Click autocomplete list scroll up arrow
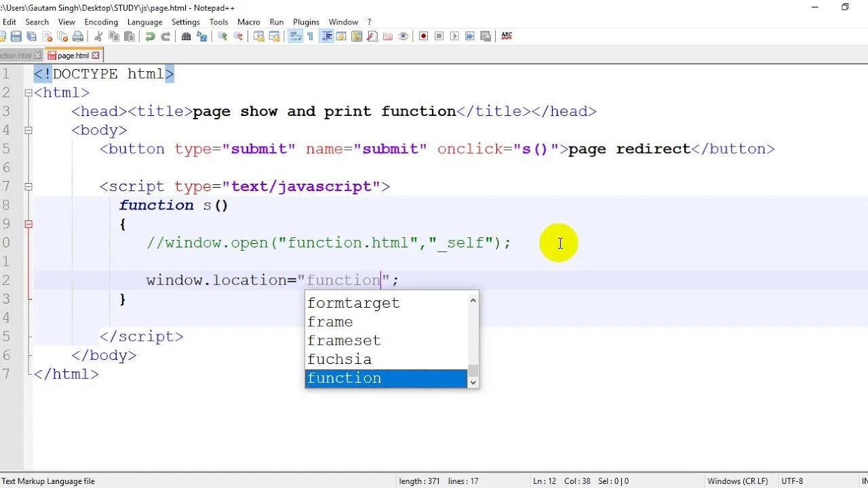 (x=473, y=300)
